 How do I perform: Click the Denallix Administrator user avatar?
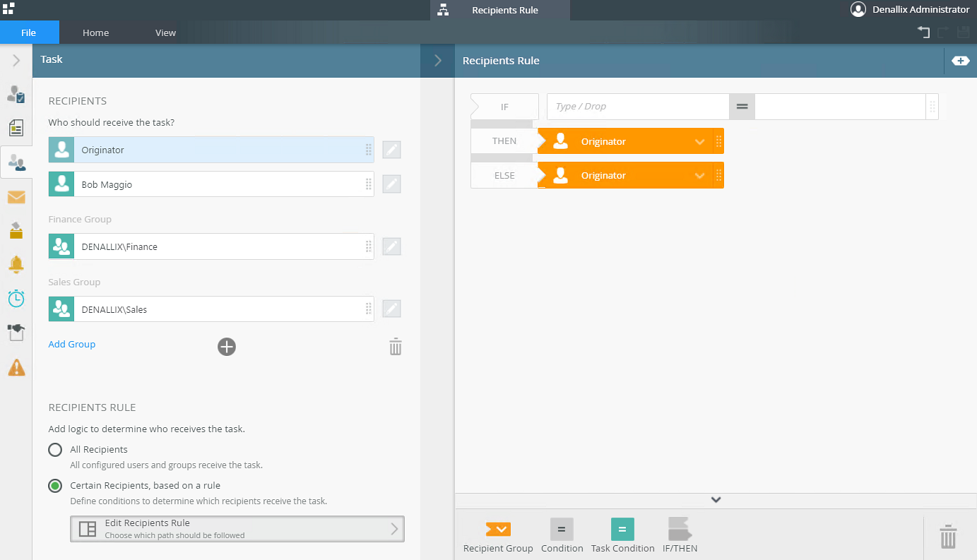point(858,9)
